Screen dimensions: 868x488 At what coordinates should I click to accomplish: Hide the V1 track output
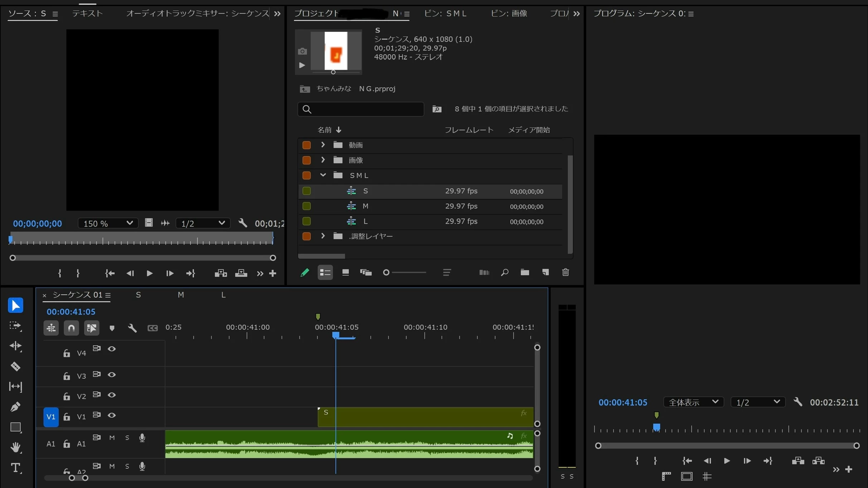click(x=112, y=415)
